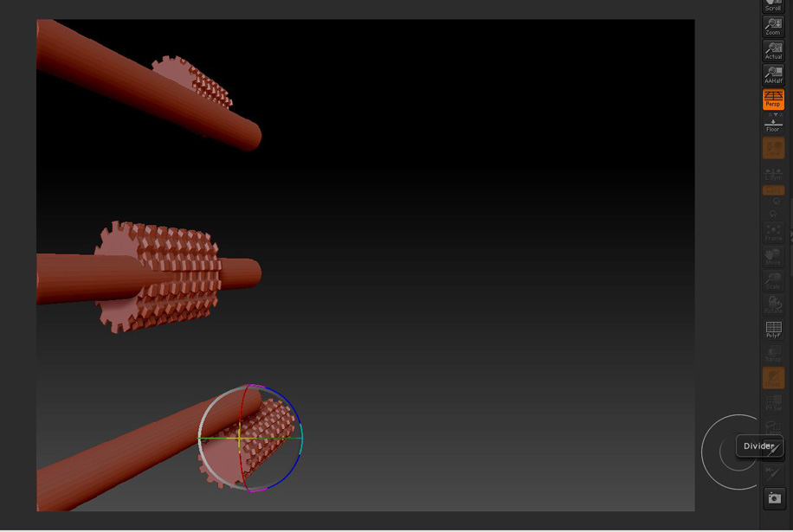Click the red ring of the gizmo
This screenshot has height=532, width=793.
[242, 412]
